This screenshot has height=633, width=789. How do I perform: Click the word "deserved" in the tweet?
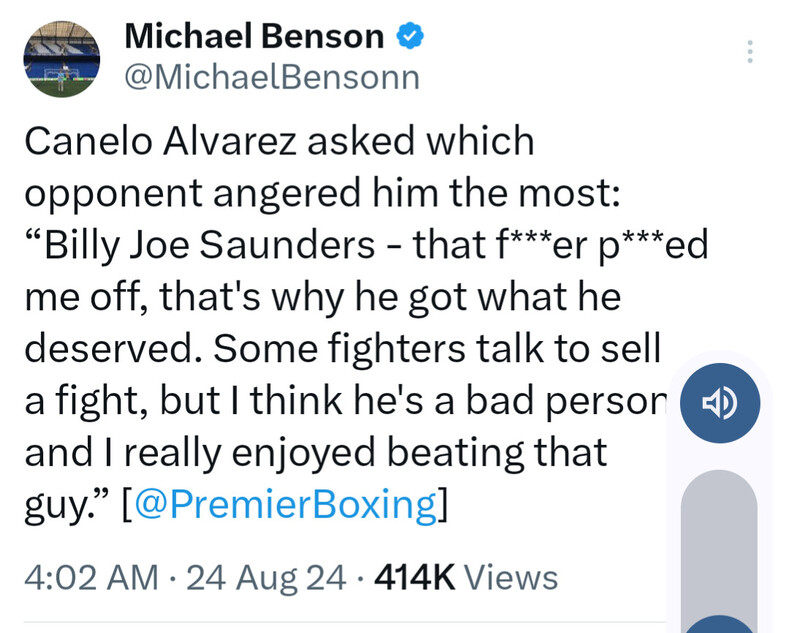(109, 349)
